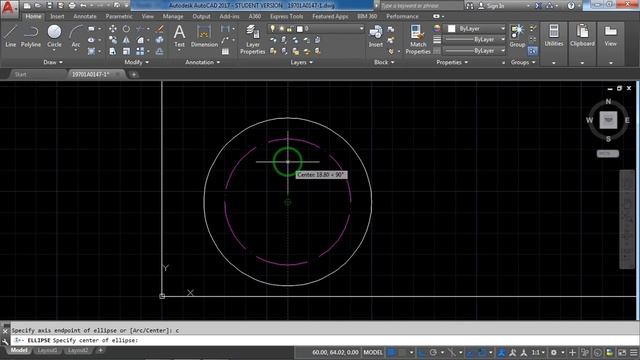Open Layer Properties manager
The width and height of the screenshot is (640, 360).
coord(253,39)
